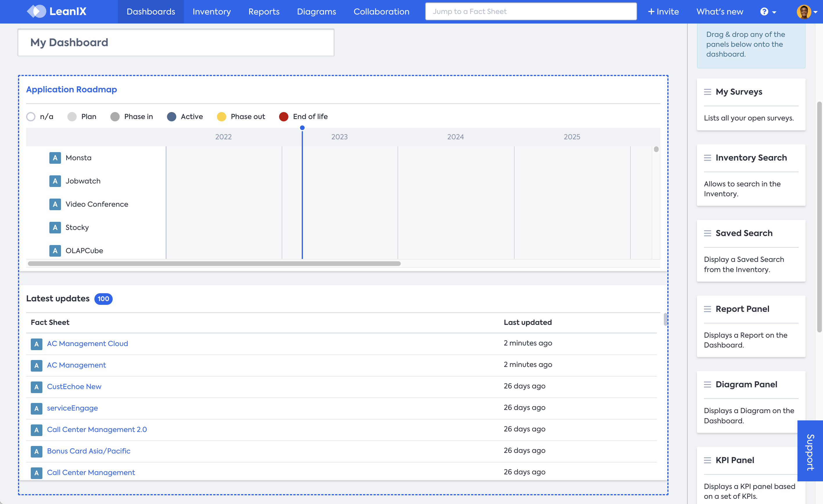Toggle the Active lifecycle legend dot
This screenshot has height=504, width=823.
point(172,117)
